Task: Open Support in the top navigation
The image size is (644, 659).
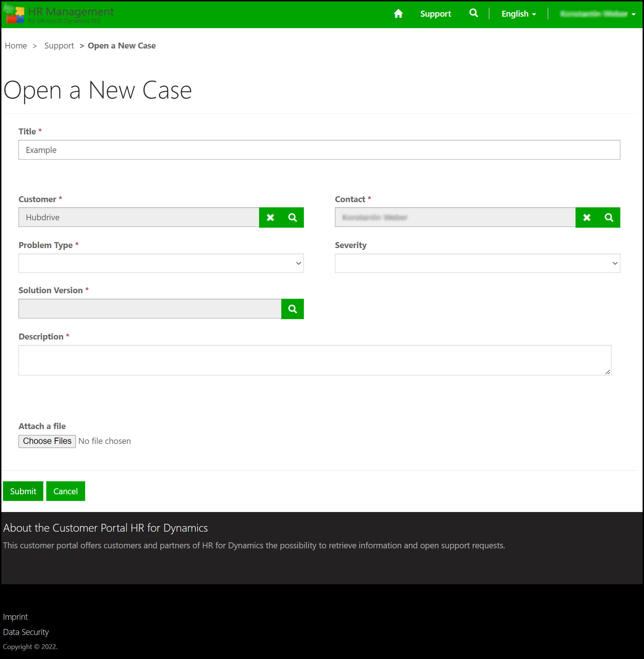Action: 435,14
